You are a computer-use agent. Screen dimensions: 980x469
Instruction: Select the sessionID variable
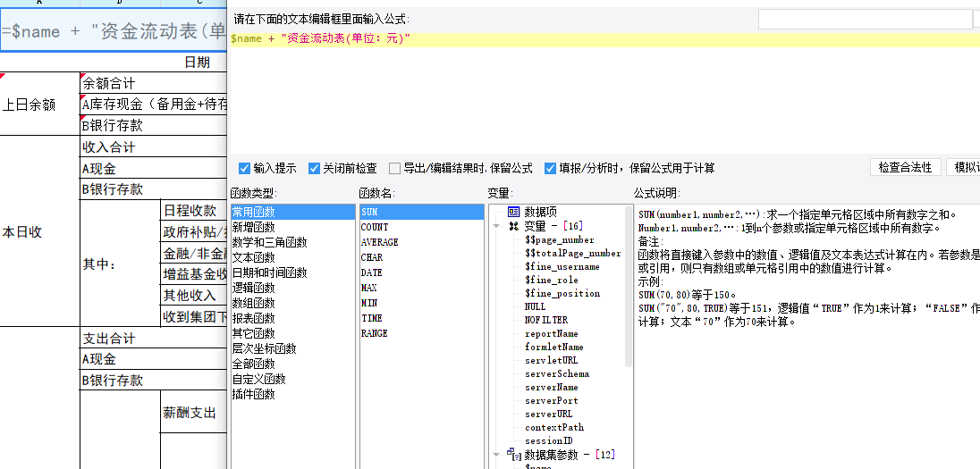point(549,441)
